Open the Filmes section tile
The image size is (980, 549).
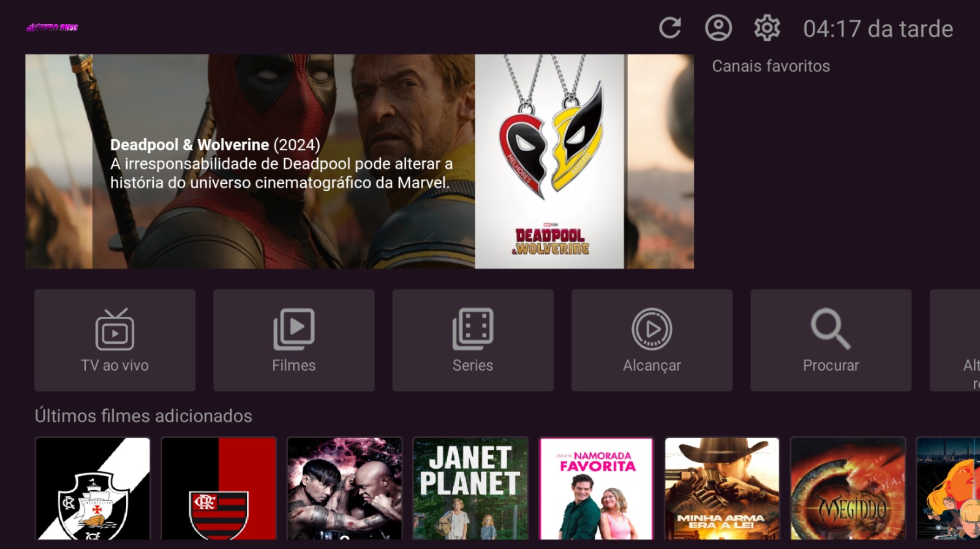(x=294, y=340)
